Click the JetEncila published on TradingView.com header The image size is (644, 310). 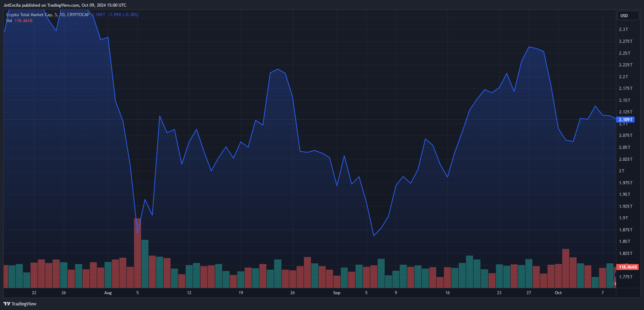coord(65,5)
